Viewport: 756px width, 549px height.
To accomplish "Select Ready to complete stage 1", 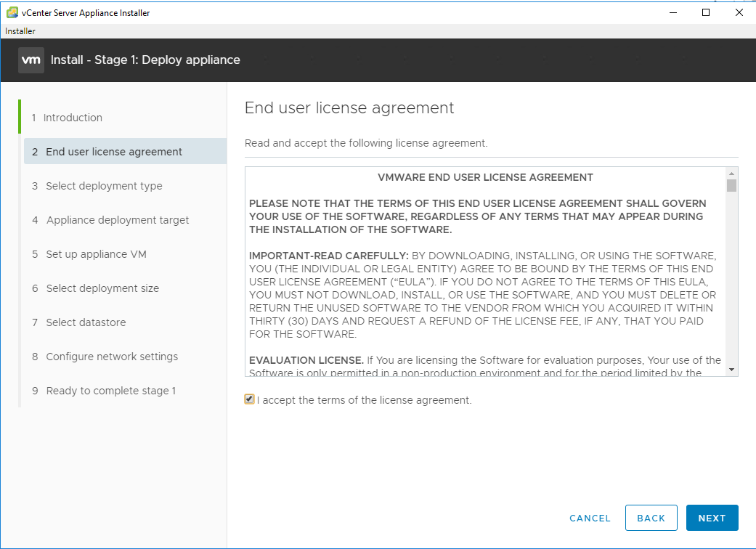I will (x=110, y=391).
